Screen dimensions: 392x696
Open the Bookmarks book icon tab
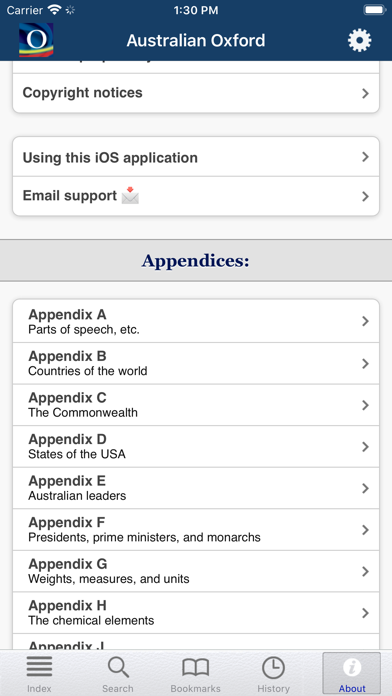click(x=196, y=675)
